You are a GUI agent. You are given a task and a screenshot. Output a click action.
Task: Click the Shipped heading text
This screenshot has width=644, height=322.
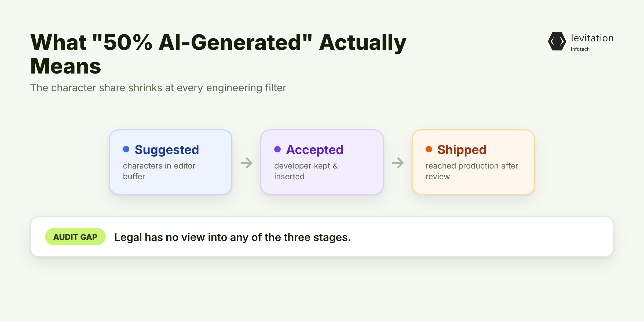click(x=462, y=150)
